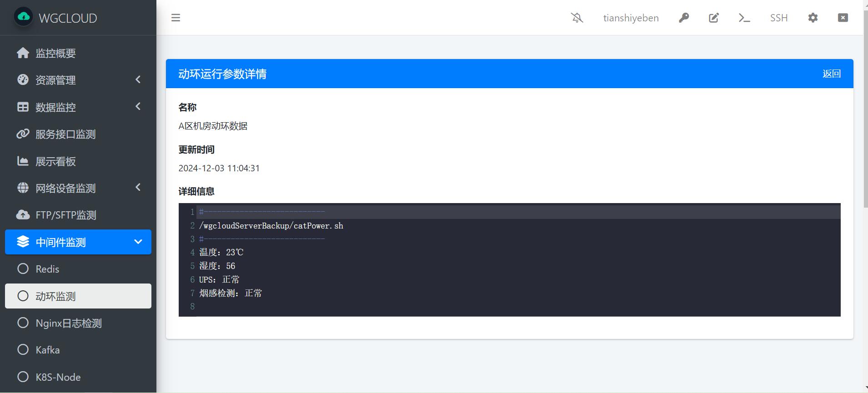The width and height of the screenshot is (868, 393).
Task: Click the first dashed comment line in code
Action: (262, 212)
